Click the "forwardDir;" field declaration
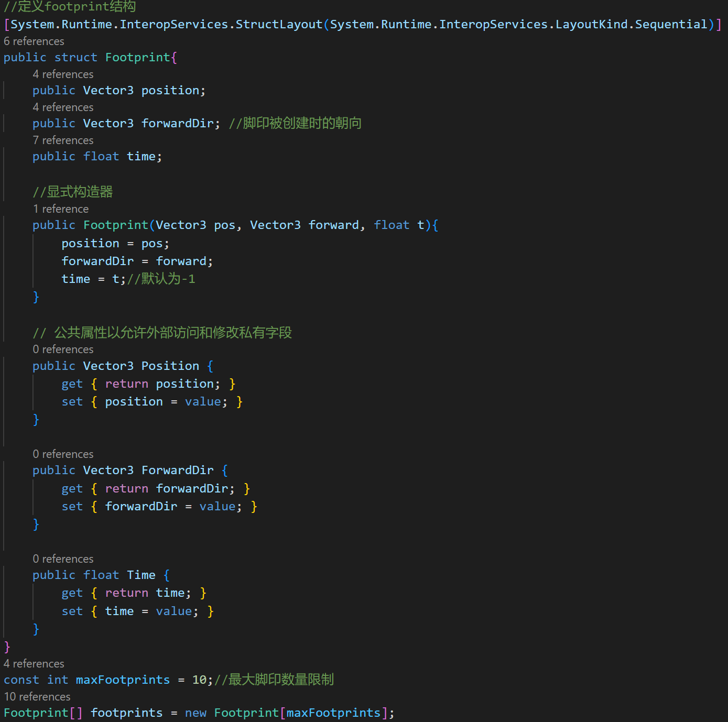Screen dimensions: 728x722 pyautogui.click(x=181, y=123)
